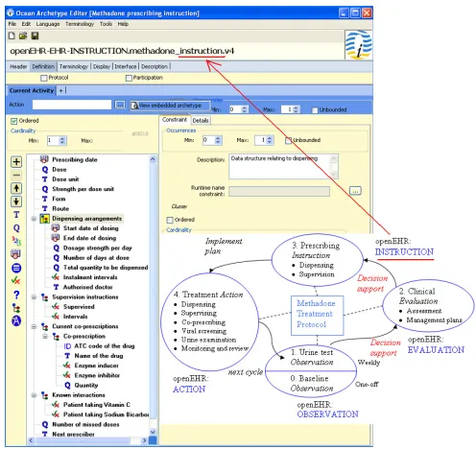Collapse Current co-prescriptions tree node
The height and width of the screenshot is (449, 476).
[34, 326]
